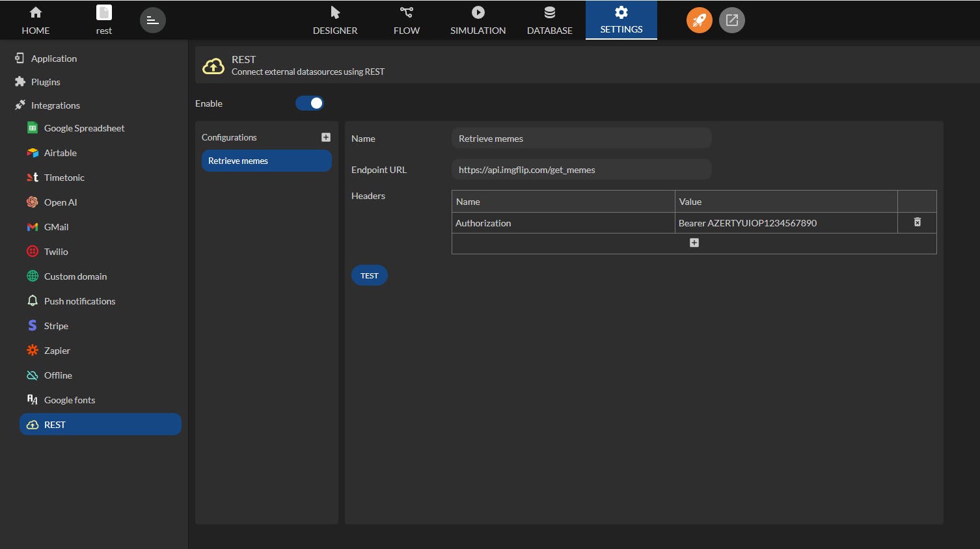Screen dimensions: 980x549
Task: Add a new header row
Action: pos(694,243)
